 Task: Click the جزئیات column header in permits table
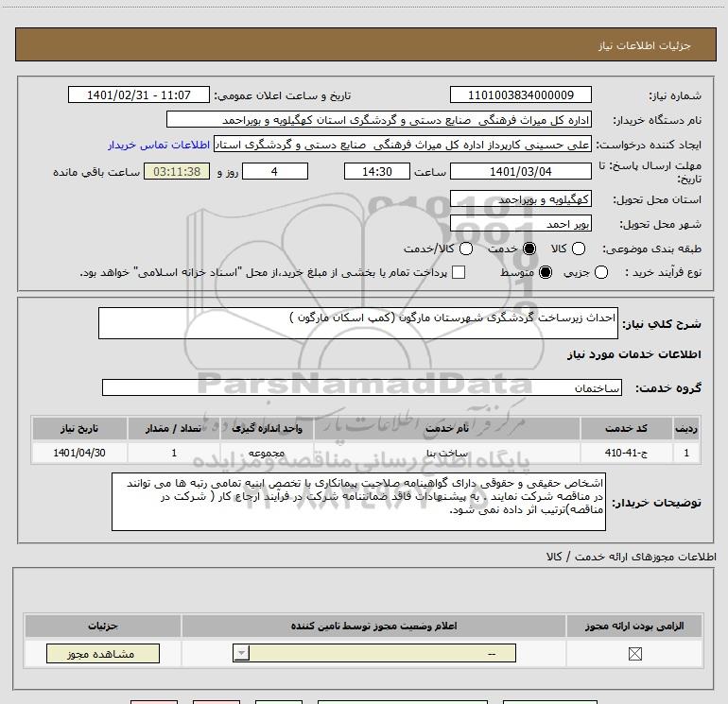[x=103, y=626]
